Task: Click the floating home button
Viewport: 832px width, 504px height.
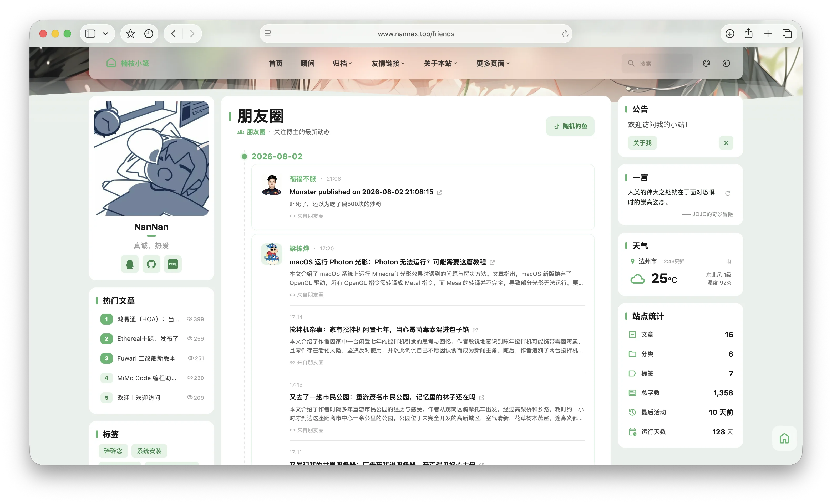Action: pos(784,438)
